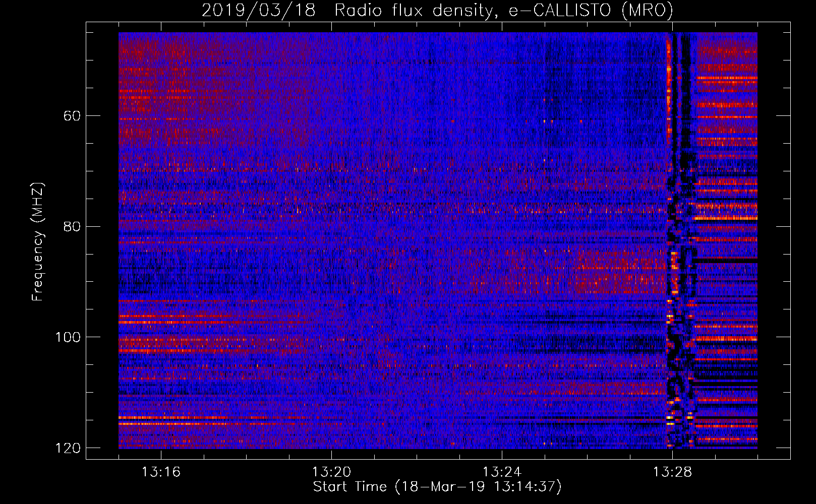This screenshot has height=504, width=816.
Task: Click the "Frequency (MHZ)" axis label
Action: tap(38, 242)
